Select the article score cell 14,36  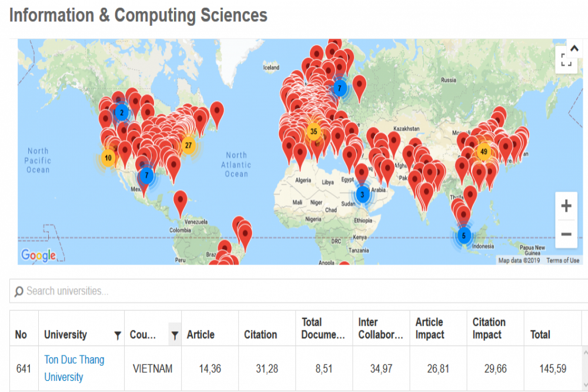[210, 368]
